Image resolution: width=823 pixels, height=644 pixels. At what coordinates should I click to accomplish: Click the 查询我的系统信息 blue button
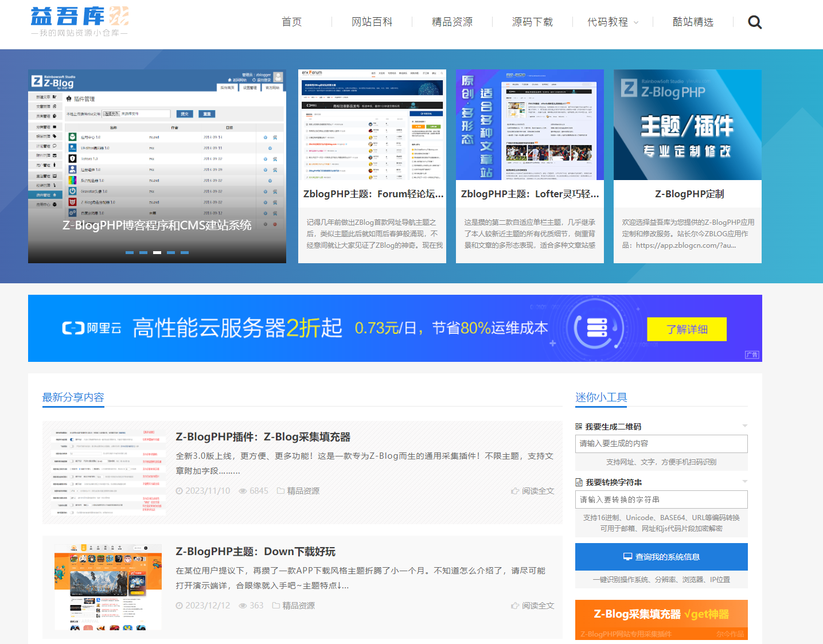click(661, 557)
